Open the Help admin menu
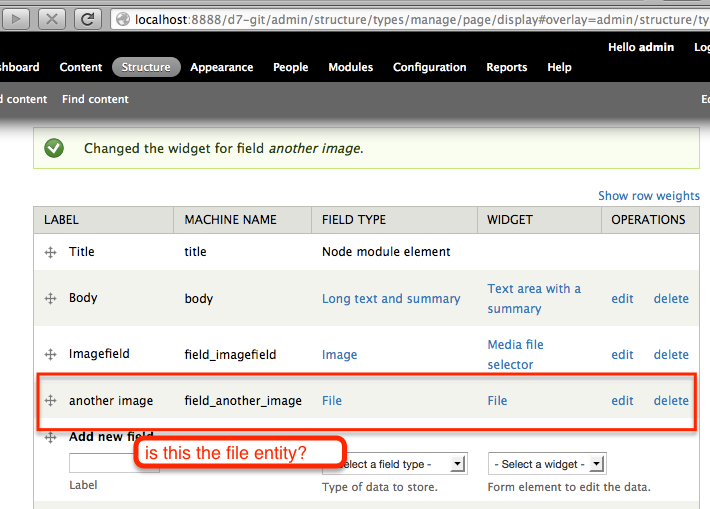Screen dimensions: 710x509 click(559, 67)
